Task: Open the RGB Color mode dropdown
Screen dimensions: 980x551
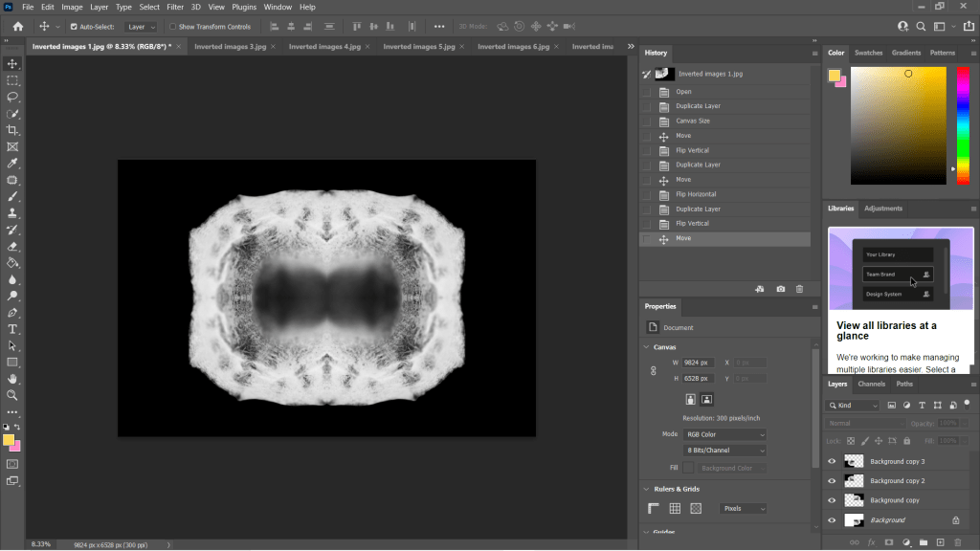Action: (x=724, y=434)
